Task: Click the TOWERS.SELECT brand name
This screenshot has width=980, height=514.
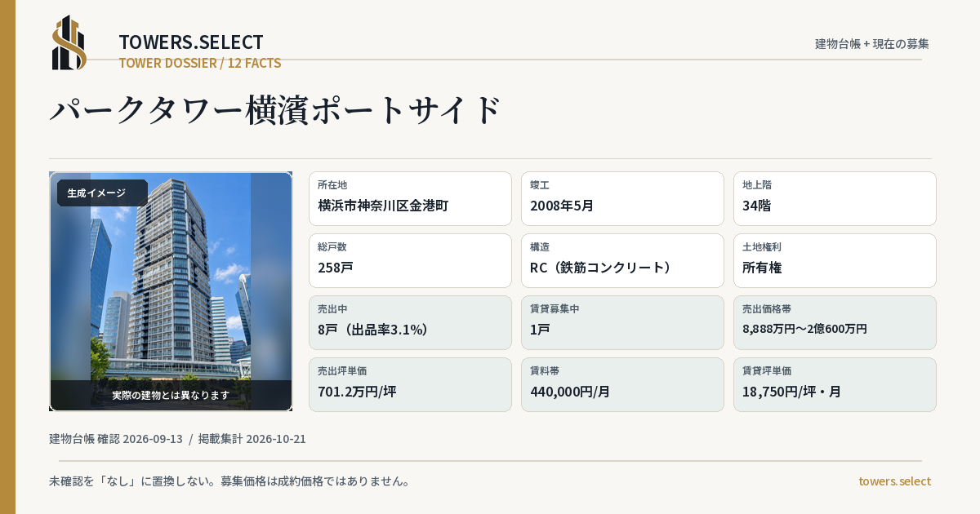Action: pyautogui.click(x=191, y=42)
